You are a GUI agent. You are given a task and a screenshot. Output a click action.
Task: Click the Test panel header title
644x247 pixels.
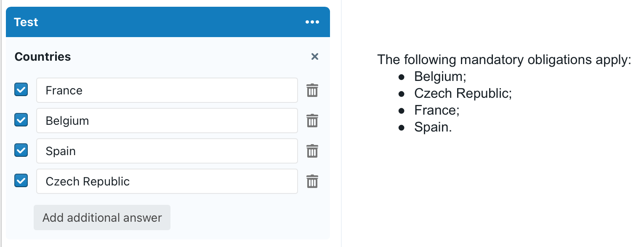(x=26, y=22)
